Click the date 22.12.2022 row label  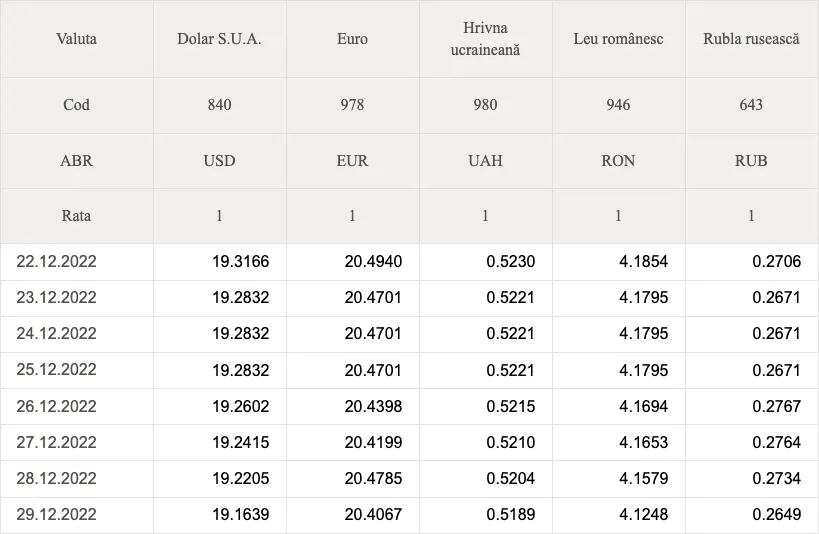click(x=56, y=261)
